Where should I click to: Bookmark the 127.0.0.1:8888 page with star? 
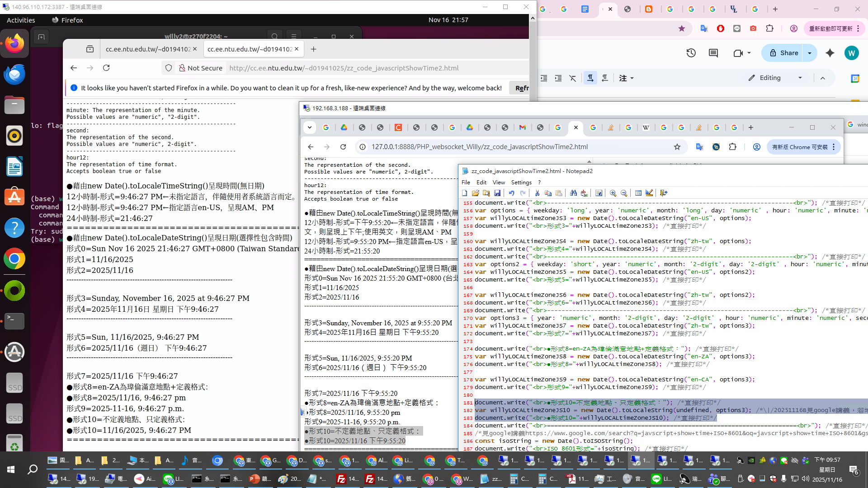click(x=677, y=147)
